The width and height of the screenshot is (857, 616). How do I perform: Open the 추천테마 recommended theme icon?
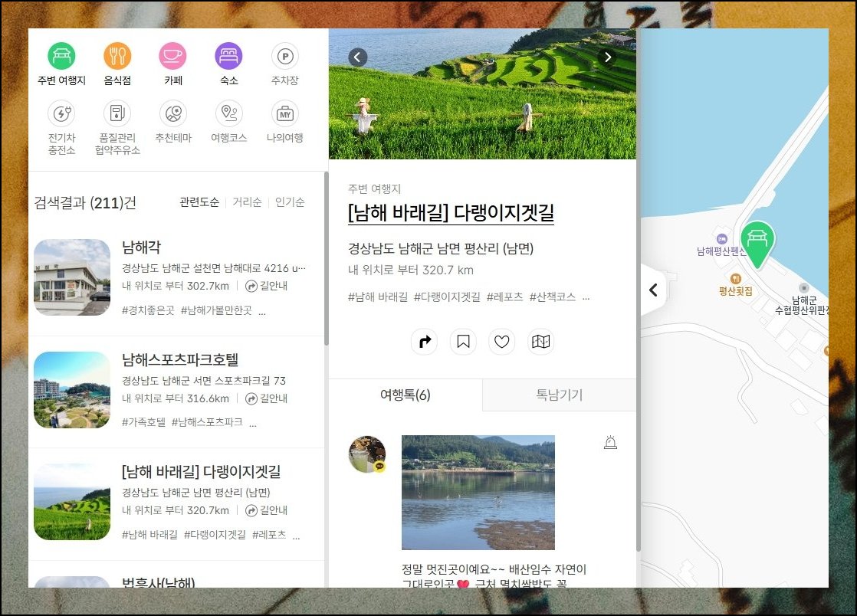pos(173,113)
